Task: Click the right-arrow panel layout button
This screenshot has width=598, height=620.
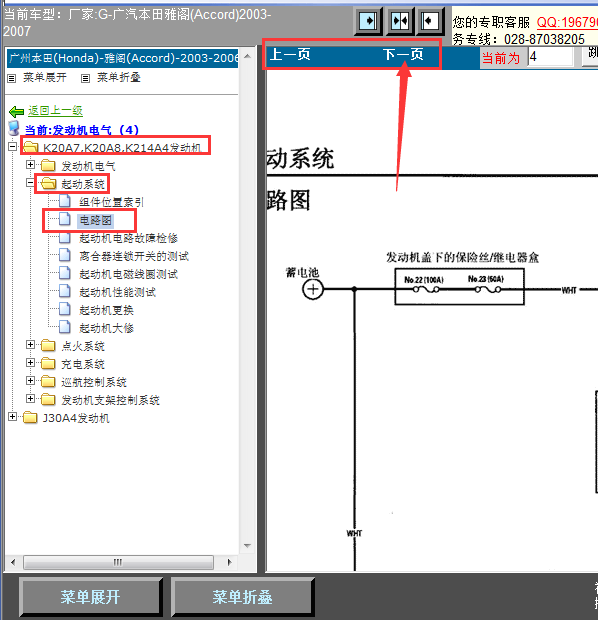Action: (368, 21)
